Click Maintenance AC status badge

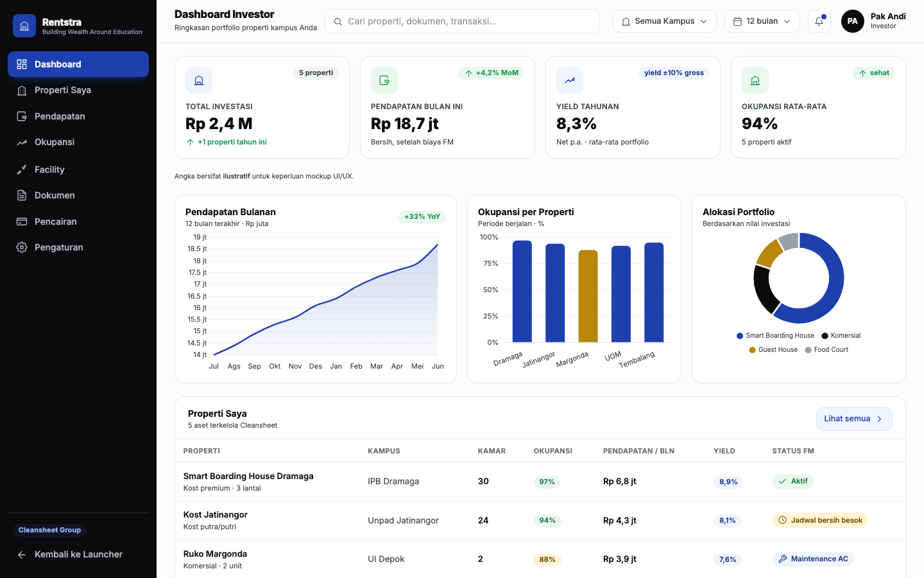click(813, 559)
